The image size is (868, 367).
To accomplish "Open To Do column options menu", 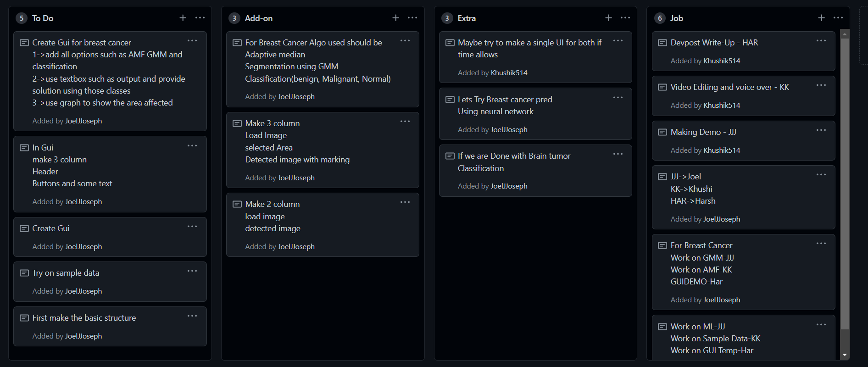I will click(200, 18).
